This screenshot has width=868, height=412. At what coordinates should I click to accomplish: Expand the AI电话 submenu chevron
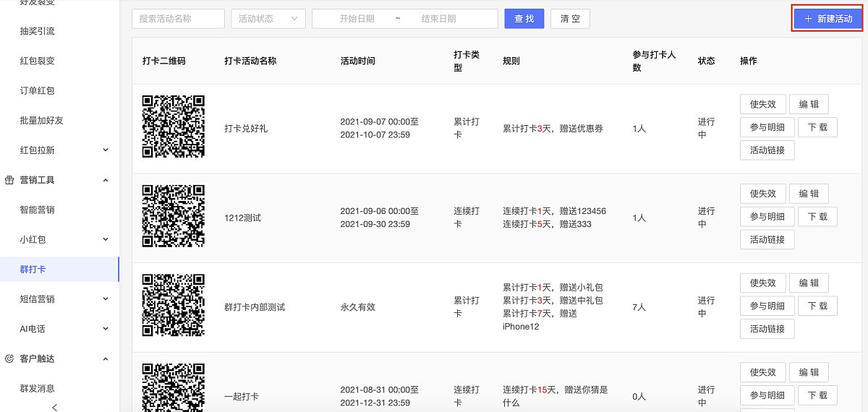coord(106,329)
